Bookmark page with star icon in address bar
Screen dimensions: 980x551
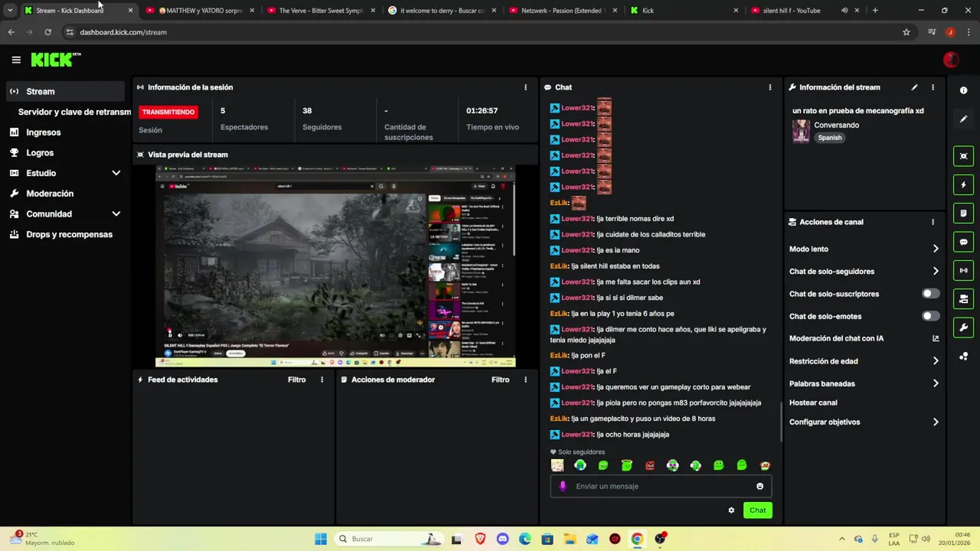click(906, 32)
